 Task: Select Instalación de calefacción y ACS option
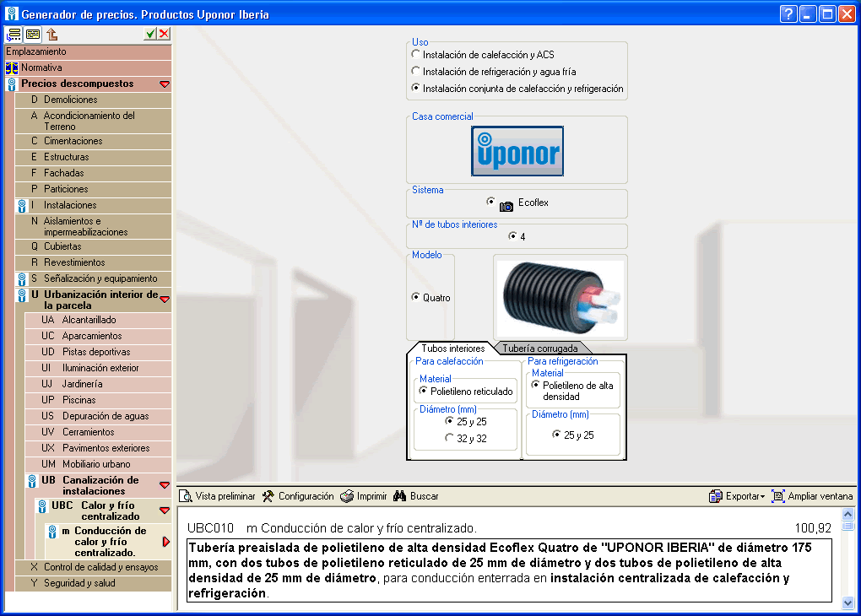tap(415, 55)
